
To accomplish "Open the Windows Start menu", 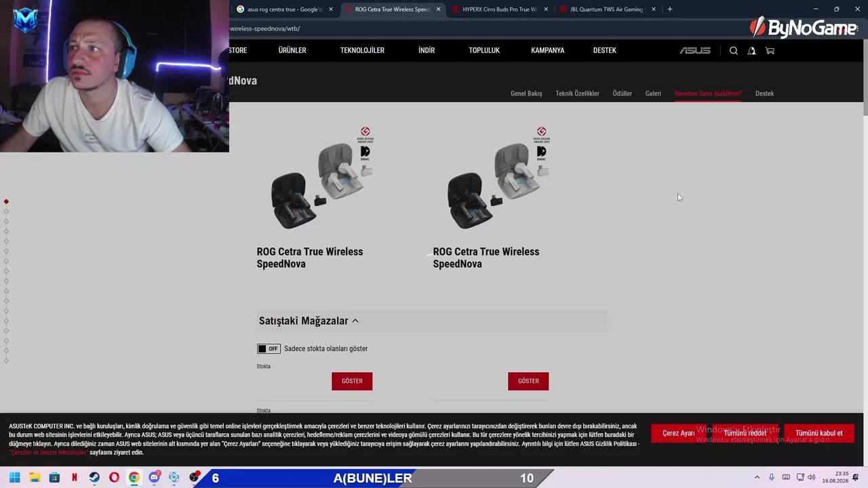I will 15,478.
